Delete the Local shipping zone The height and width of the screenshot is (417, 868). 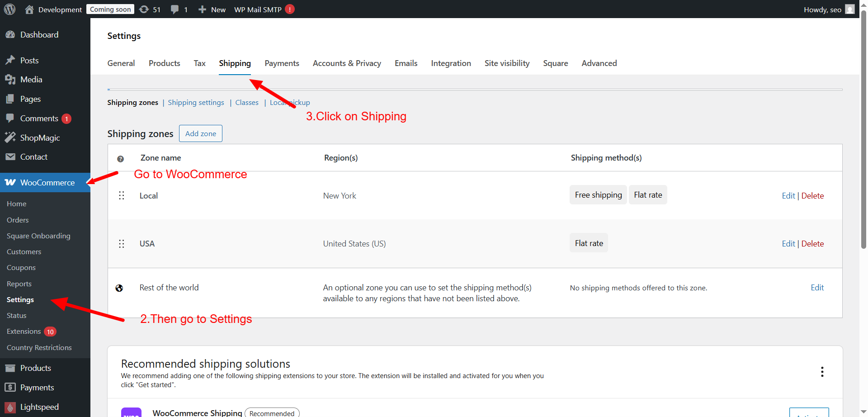pos(812,196)
